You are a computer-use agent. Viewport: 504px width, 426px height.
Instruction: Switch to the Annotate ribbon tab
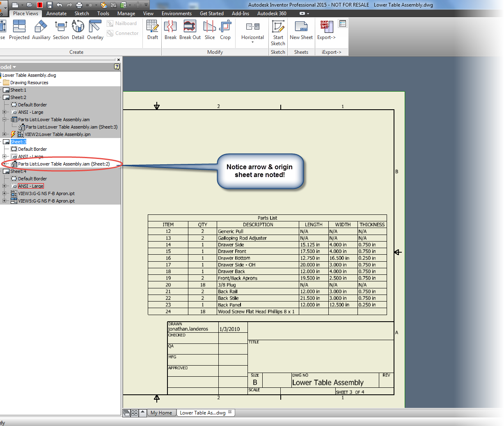click(x=57, y=13)
